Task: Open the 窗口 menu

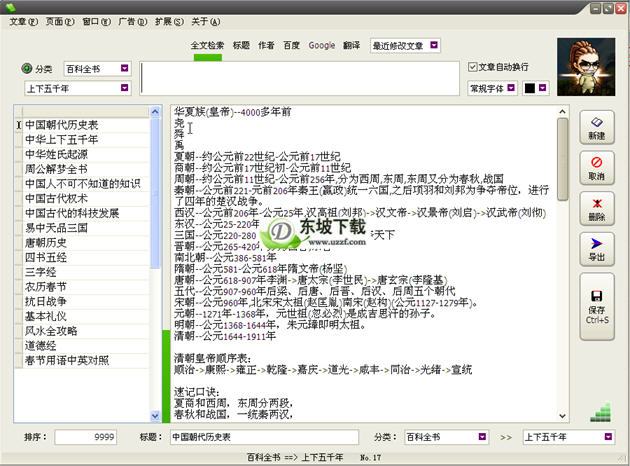Action: [96, 22]
